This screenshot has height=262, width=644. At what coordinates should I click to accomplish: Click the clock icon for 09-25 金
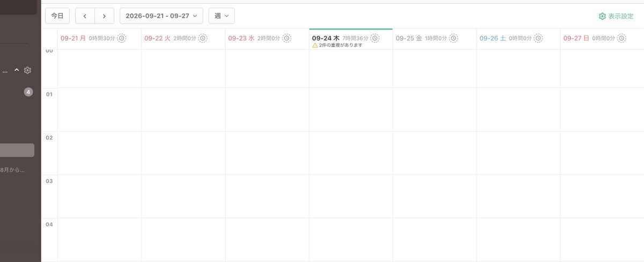pyautogui.click(x=454, y=38)
